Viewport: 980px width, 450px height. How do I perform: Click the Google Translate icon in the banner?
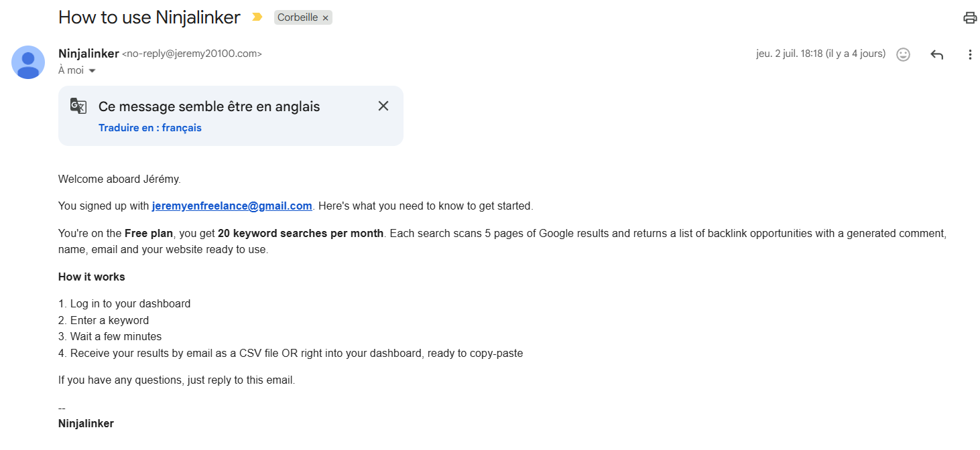(78, 106)
